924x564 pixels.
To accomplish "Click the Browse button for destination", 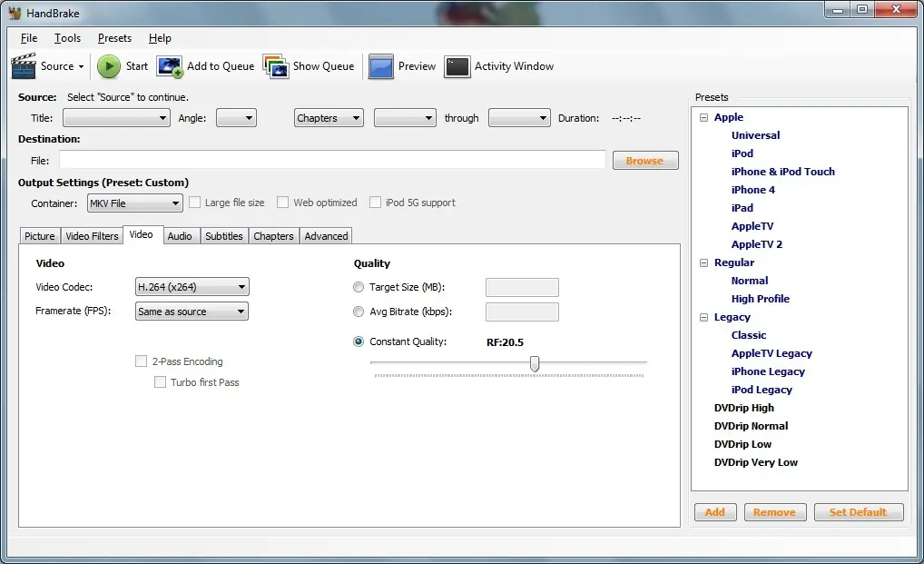I will tap(644, 161).
